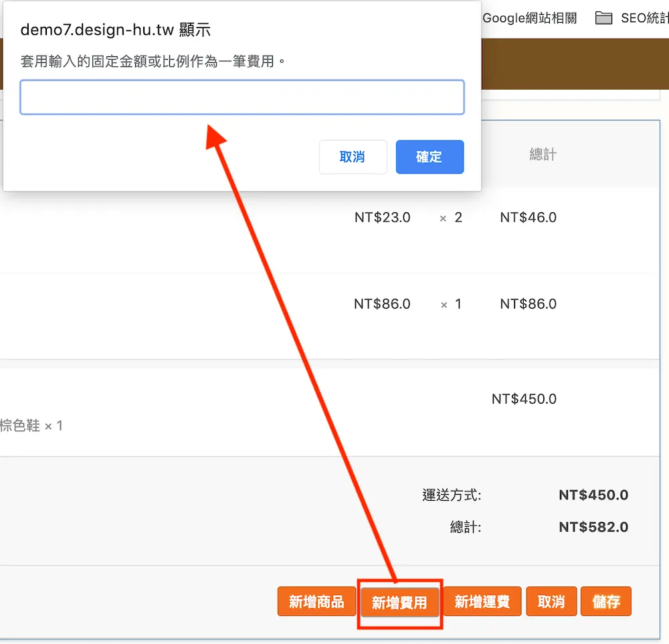This screenshot has height=644, width=669.
Task: Click the 總計 column header
Action: [x=543, y=154]
